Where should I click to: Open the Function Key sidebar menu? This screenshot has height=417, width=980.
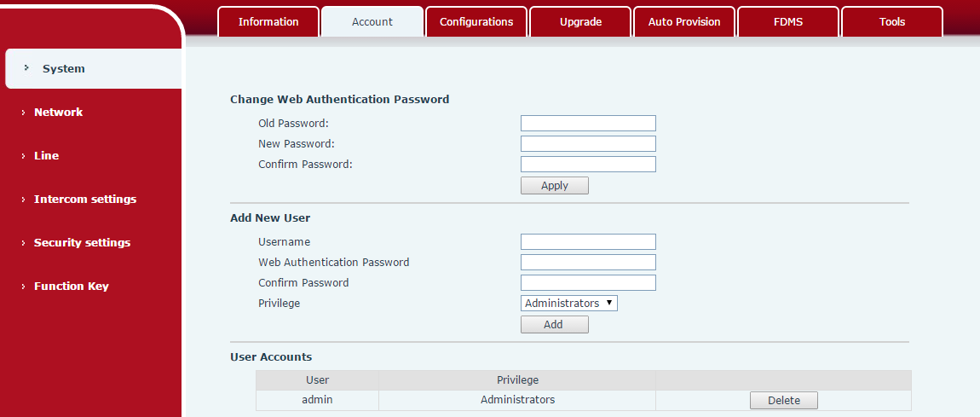[x=71, y=287]
